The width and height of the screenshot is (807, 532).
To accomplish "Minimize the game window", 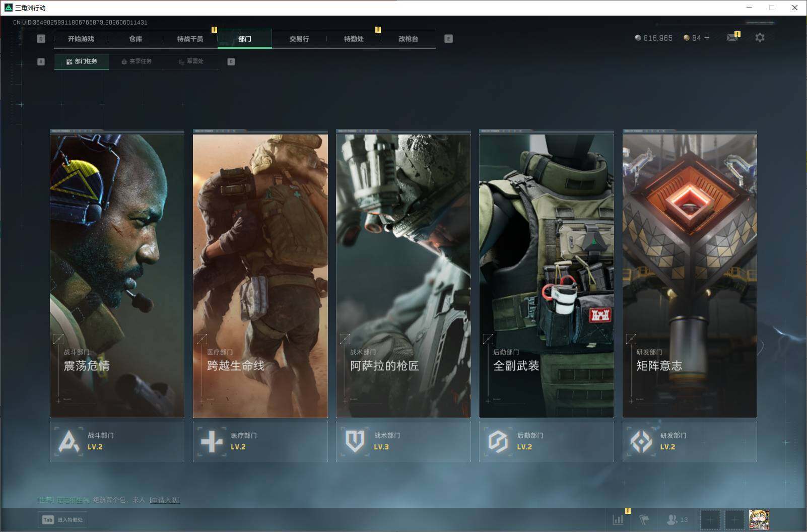I will click(749, 8).
